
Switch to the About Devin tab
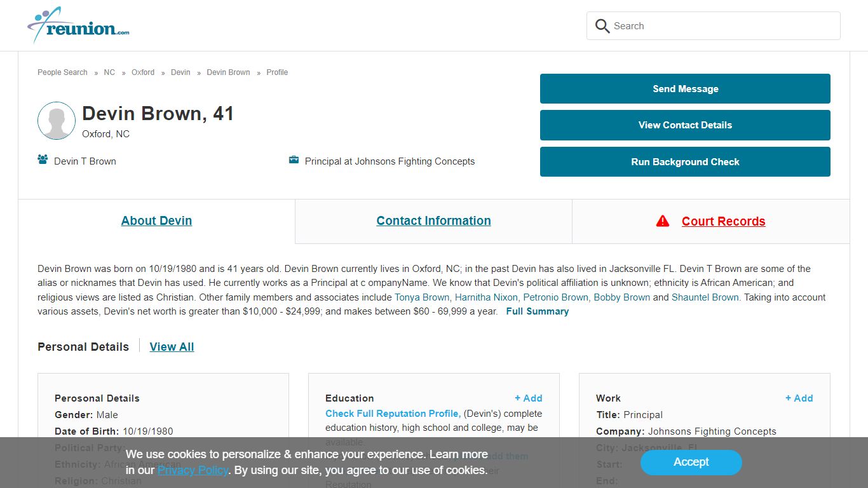coord(156,221)
